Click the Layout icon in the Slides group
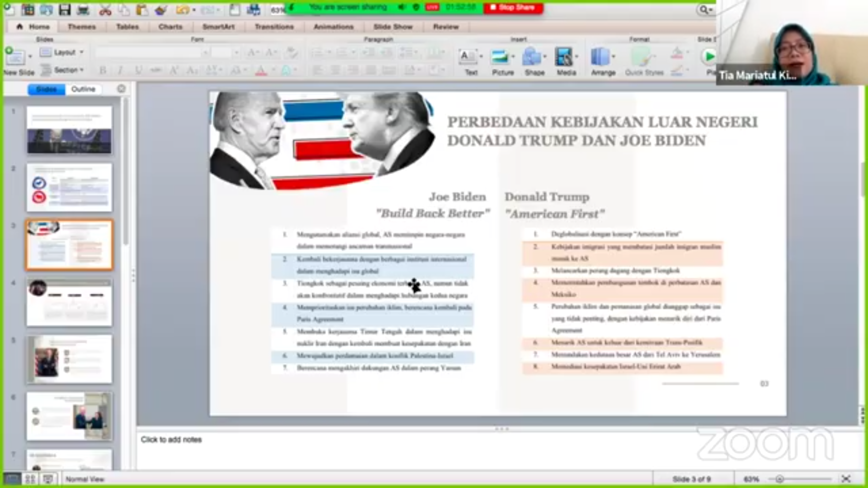 [45, 52]
